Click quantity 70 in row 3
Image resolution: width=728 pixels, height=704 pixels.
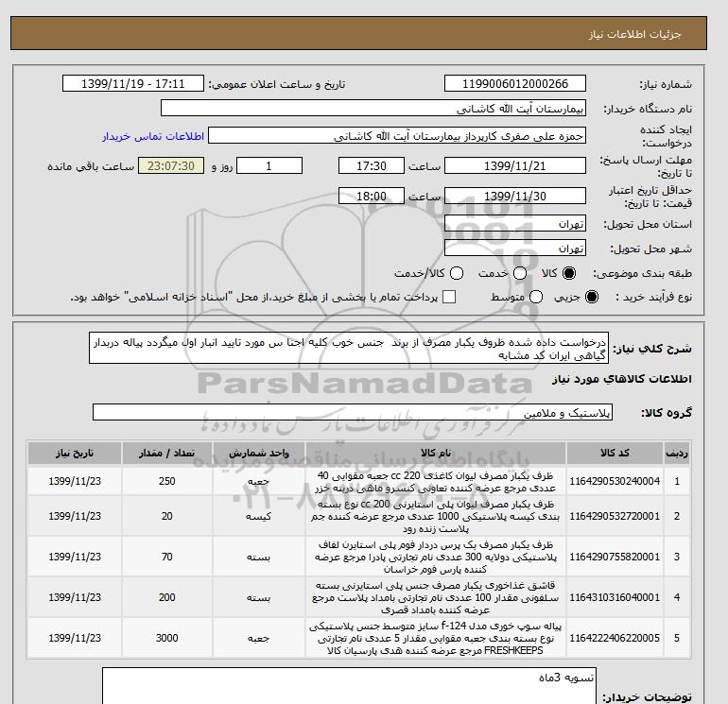click(167, 557)
